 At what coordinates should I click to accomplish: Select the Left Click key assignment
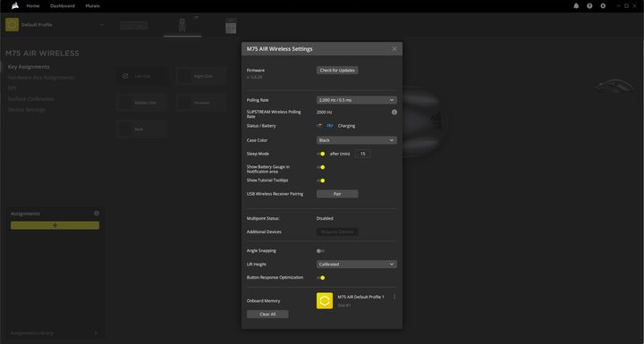tap(141, 76)
